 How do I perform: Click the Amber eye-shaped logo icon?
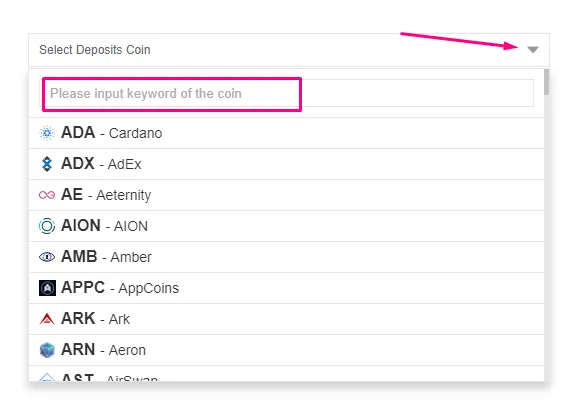(x=47, y=257)
